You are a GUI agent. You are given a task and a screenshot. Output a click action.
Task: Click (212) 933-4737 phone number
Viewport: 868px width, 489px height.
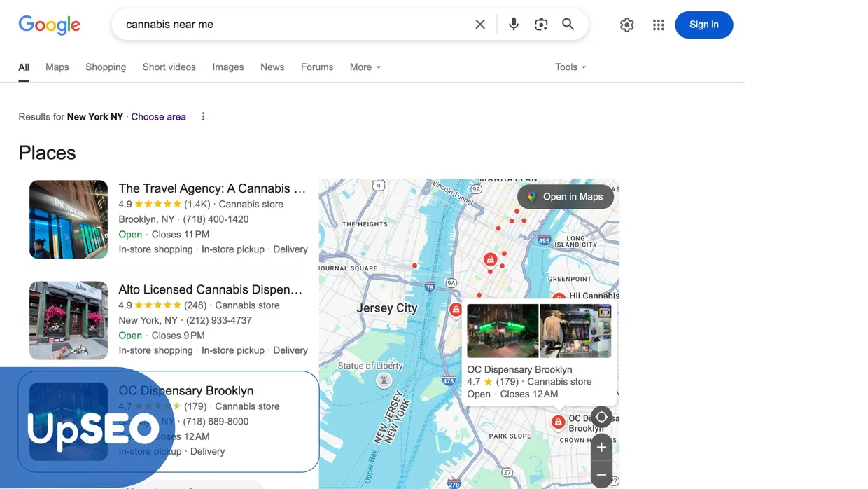[219, 320]
